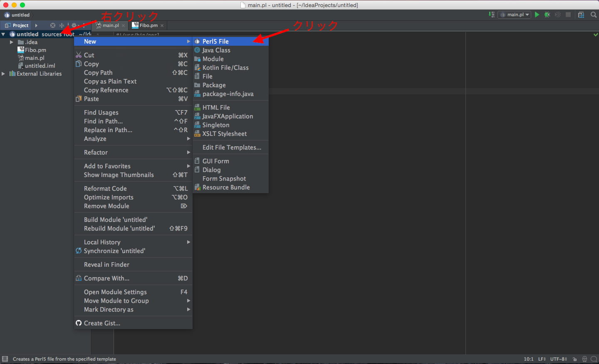The width and height of the screenshot is (599, 364).
Task: Select Copy Reference in context menu
Action: 133,90
